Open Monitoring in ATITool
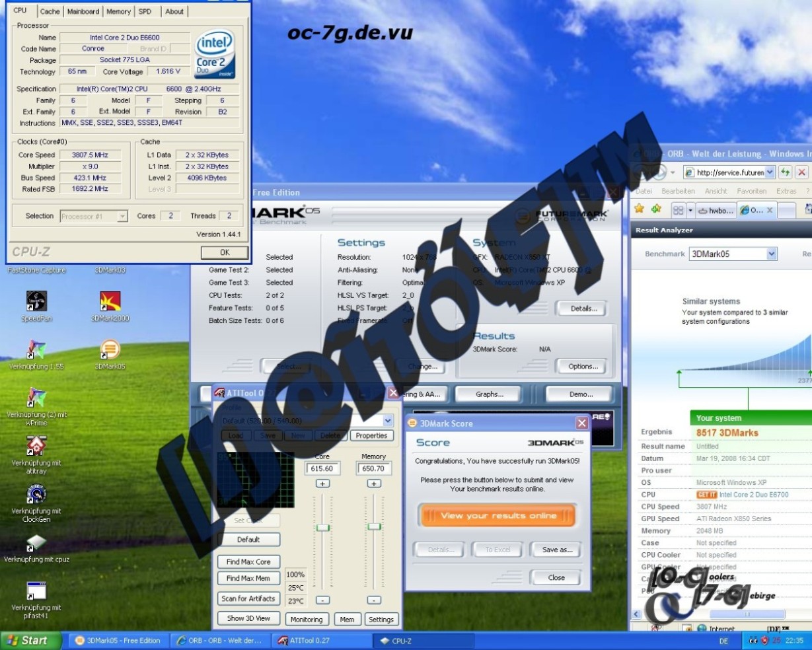Screen dimensions: 812x650 click(x=307, y=620)
